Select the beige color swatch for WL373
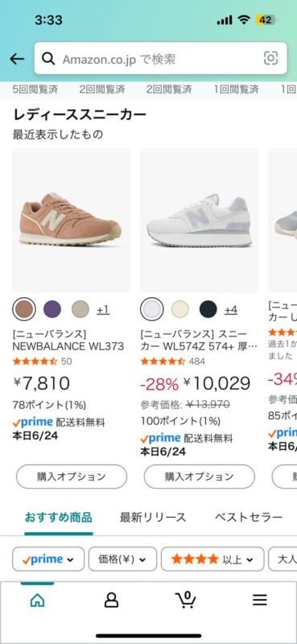297x644 pixels. pyautogui.click(x=80, y=309)
